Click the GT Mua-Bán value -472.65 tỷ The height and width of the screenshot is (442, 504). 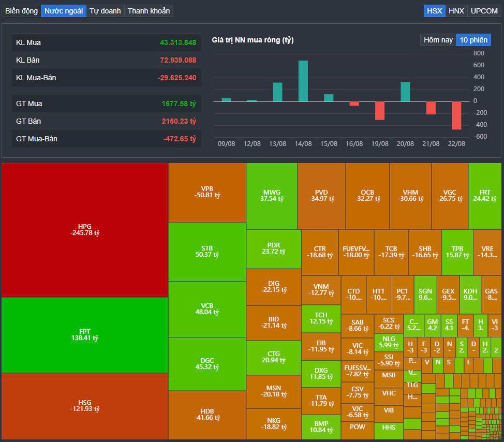(180, 139)
